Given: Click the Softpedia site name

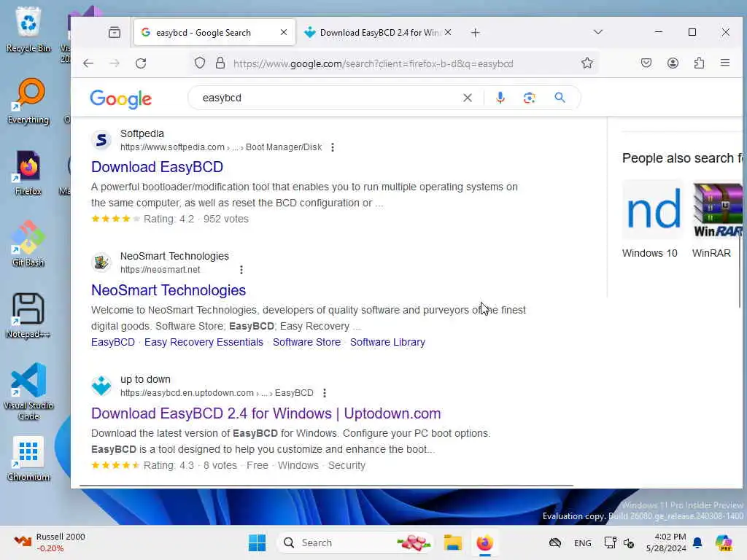Looking at the screenshot, I should 142,134.
